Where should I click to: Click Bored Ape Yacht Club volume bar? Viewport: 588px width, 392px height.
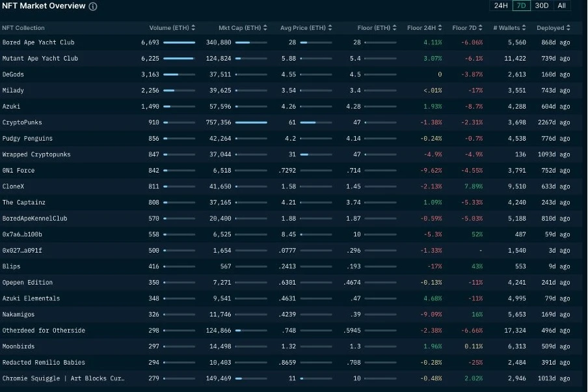[x=180, y=42]
